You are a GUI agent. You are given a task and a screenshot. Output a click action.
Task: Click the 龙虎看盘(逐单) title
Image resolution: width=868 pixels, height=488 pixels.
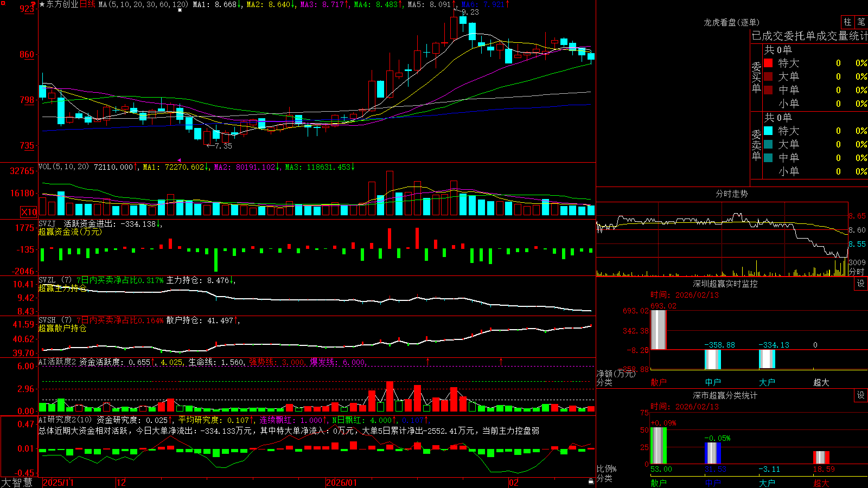click(731, 22)
